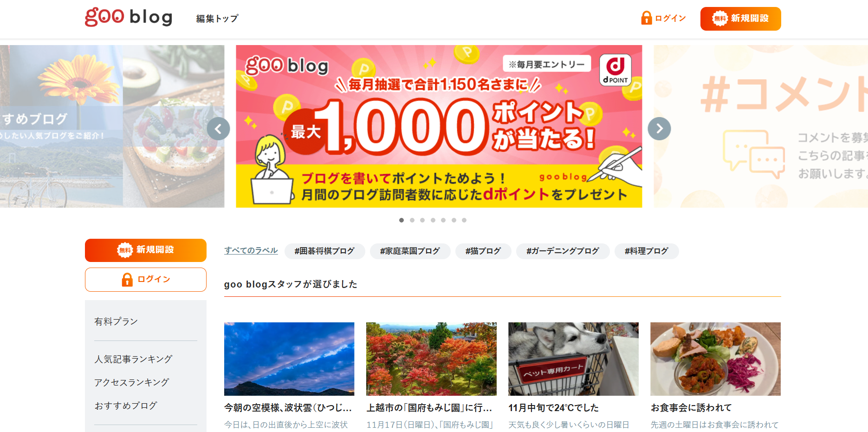
Task: Click the 無料 badge in sidebar 新規開設 button
Action: point(125,250)
